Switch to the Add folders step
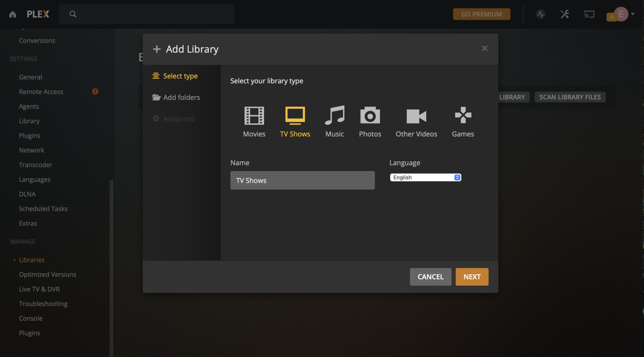Image resolution: width=644 pixels, height=357 pixels. [x=181, y=97]
